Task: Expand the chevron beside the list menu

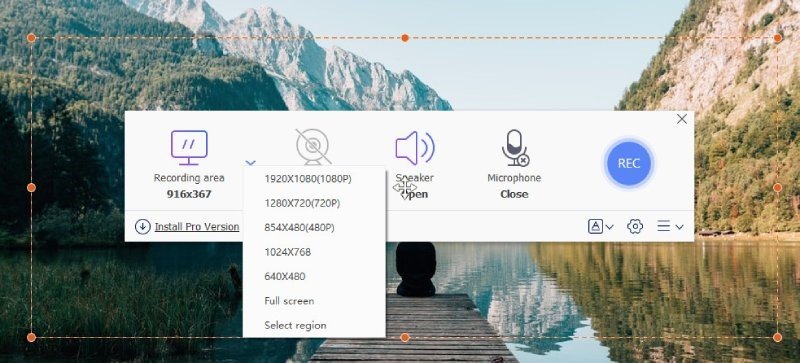Action: click(x=679, y=227)
